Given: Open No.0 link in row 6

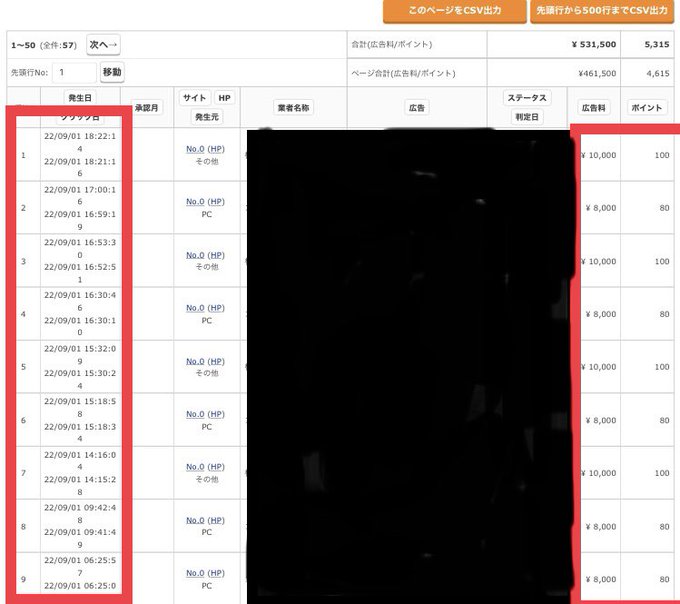Looking at the screenshot, I should [x=195, y=414].
